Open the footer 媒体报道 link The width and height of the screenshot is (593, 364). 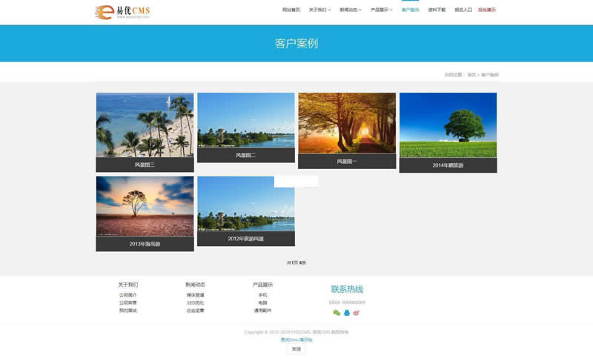[195, 295]
